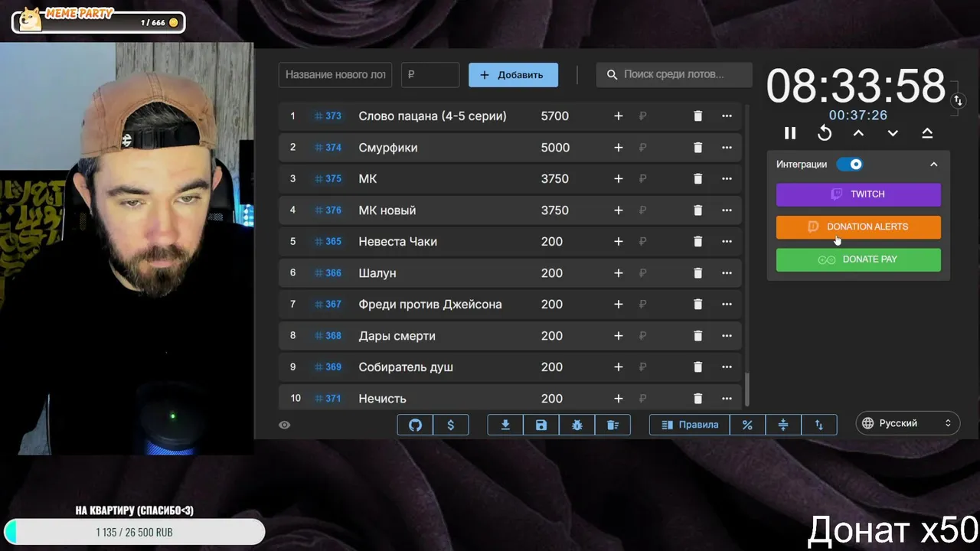This screenshot has height=551, width=980.
Task: Click the double-up arrow timer icon
Action: [x=927, y=133]
